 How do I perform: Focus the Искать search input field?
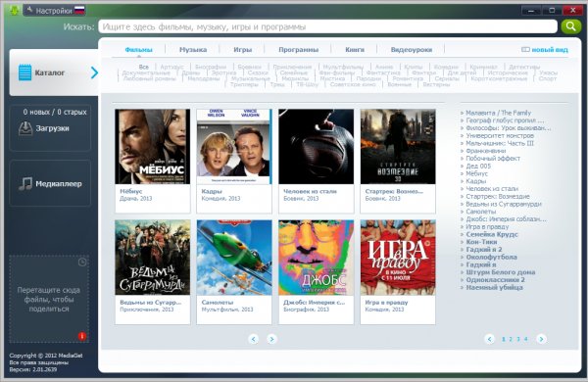tap(327, 26)
